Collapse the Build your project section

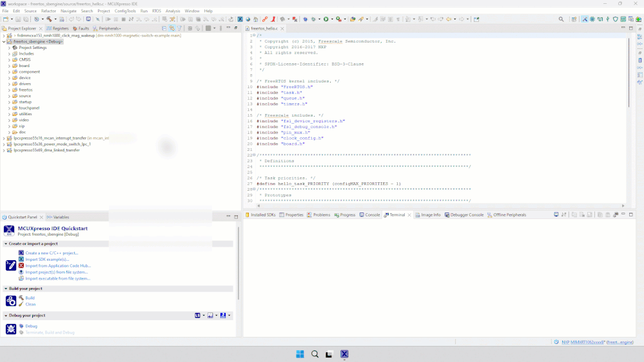pyautogui.click(x=6, y=289)
